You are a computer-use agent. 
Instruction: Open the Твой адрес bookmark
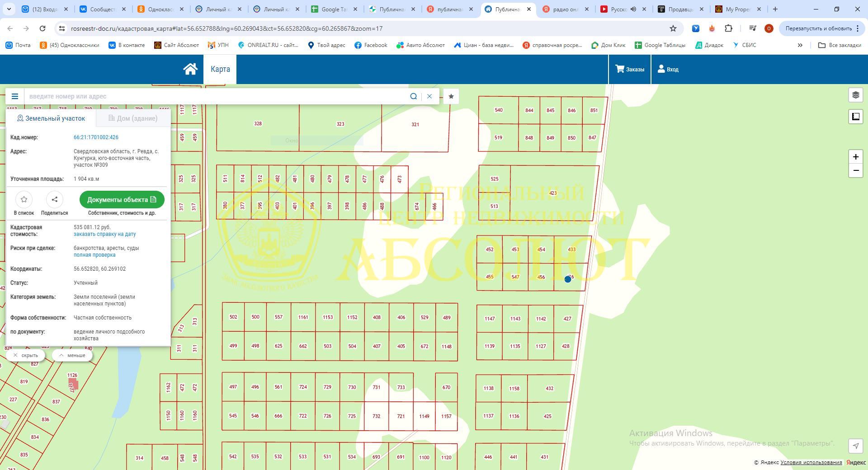[326, 45]
